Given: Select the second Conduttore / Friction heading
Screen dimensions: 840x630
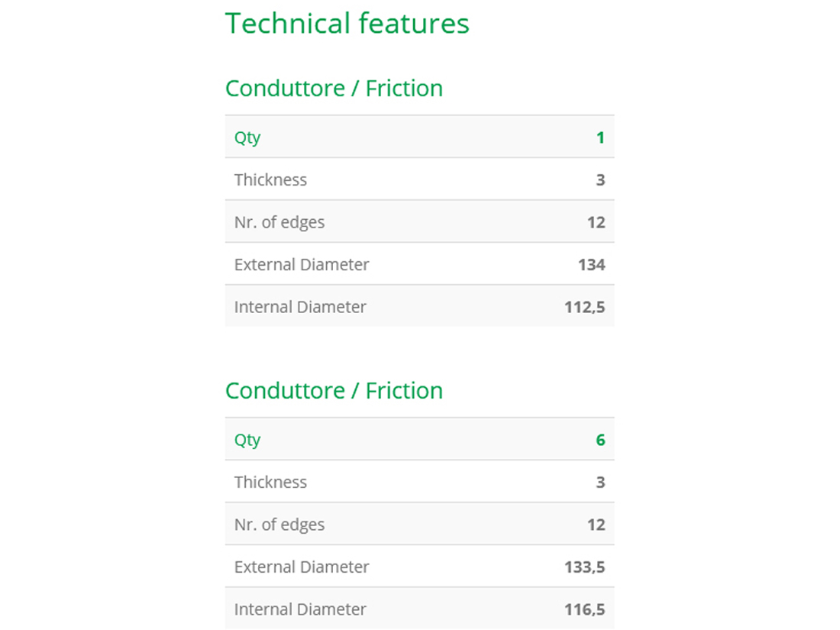Looking at the screenshot, I should pyautogui.click(x=334, y=390).
